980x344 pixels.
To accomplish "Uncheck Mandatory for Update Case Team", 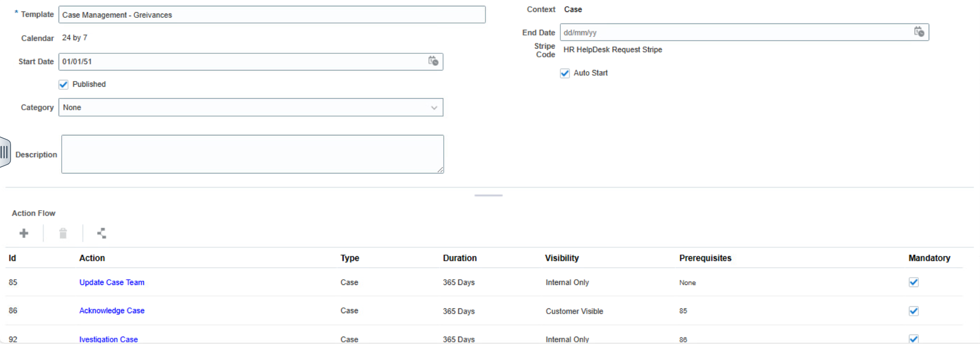I will [914, 282].
